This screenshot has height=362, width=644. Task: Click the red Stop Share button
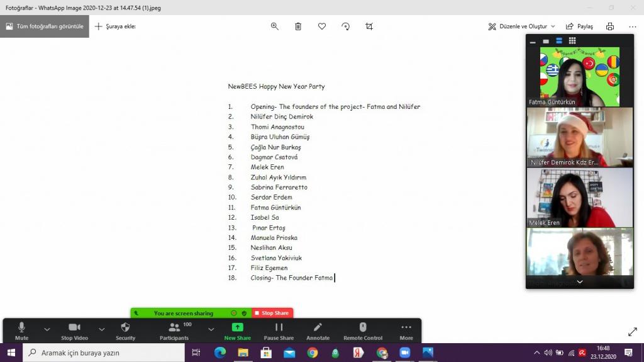272,313
